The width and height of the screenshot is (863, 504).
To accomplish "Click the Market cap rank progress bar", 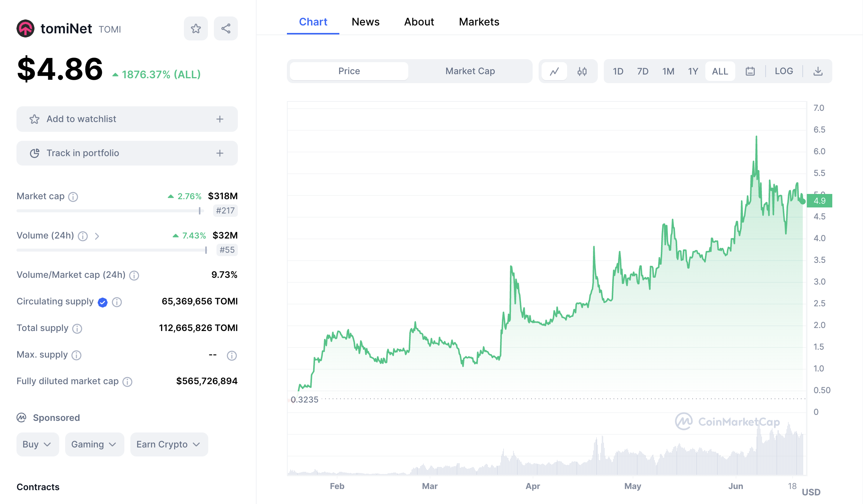I will point(109,211).
